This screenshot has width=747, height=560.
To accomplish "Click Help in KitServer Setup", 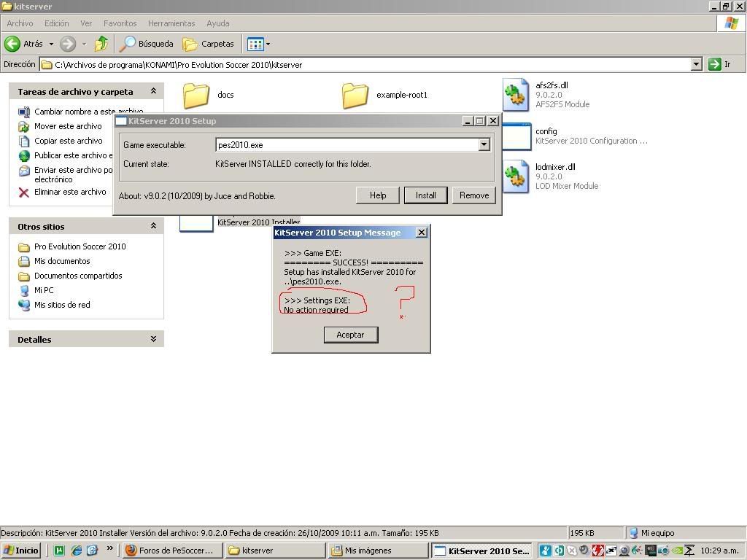I will tap(378, 195).
